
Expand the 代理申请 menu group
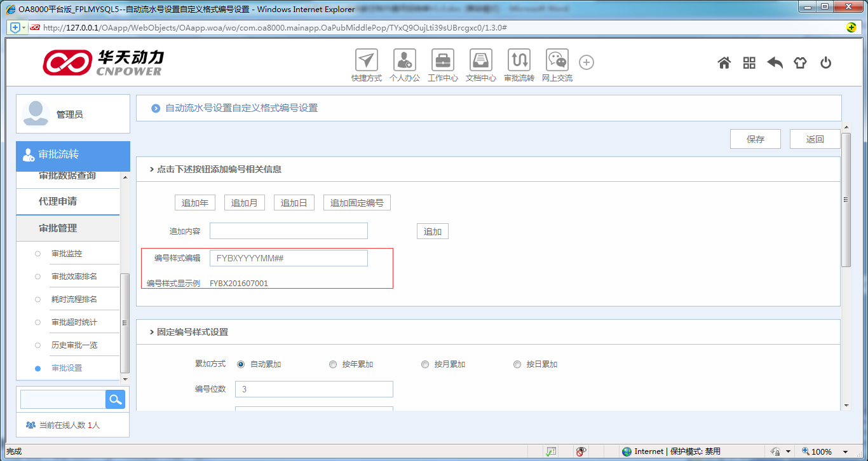click(67, 201)
